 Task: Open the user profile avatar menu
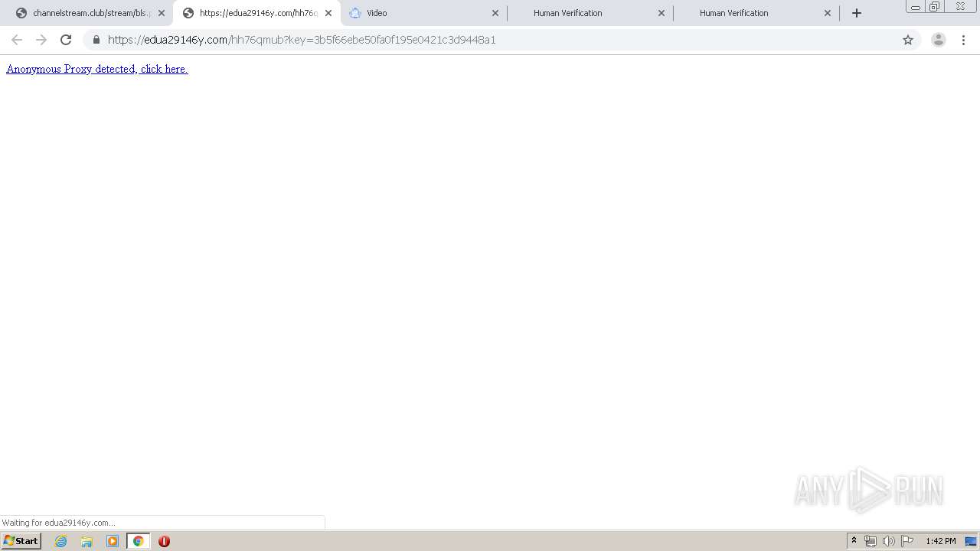pyautogui.click(x=939, y=40)
